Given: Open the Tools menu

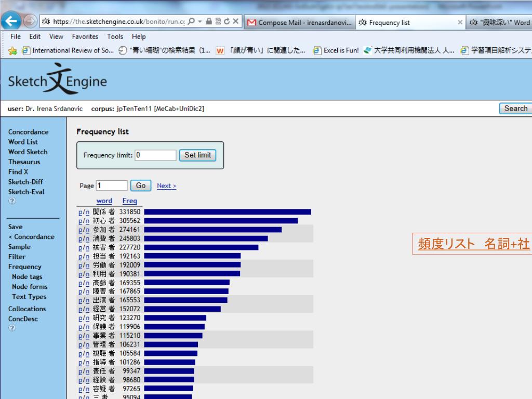Looking at the screenshot, I should [x=115, y=36].
